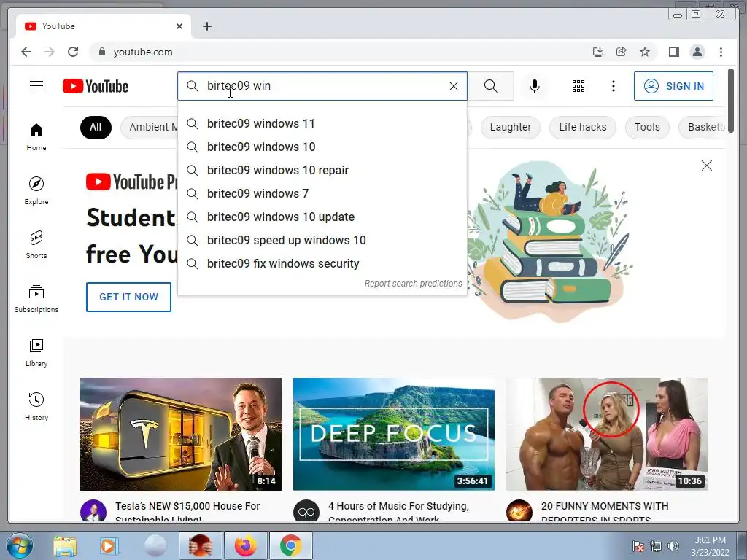
Task: Click the volume tray icon
Action: tap(673, 545)
